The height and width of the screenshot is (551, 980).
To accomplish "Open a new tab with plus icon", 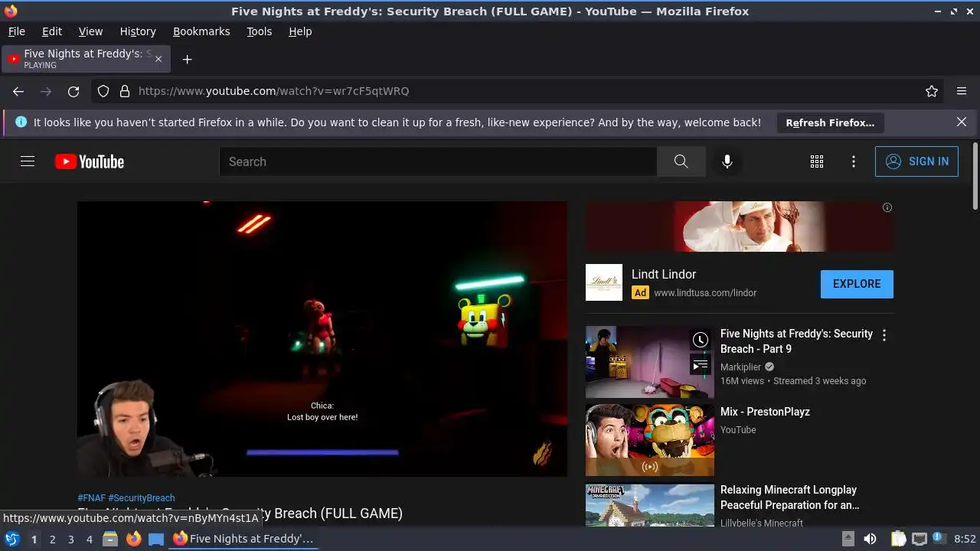I will (x=187, y=59).
